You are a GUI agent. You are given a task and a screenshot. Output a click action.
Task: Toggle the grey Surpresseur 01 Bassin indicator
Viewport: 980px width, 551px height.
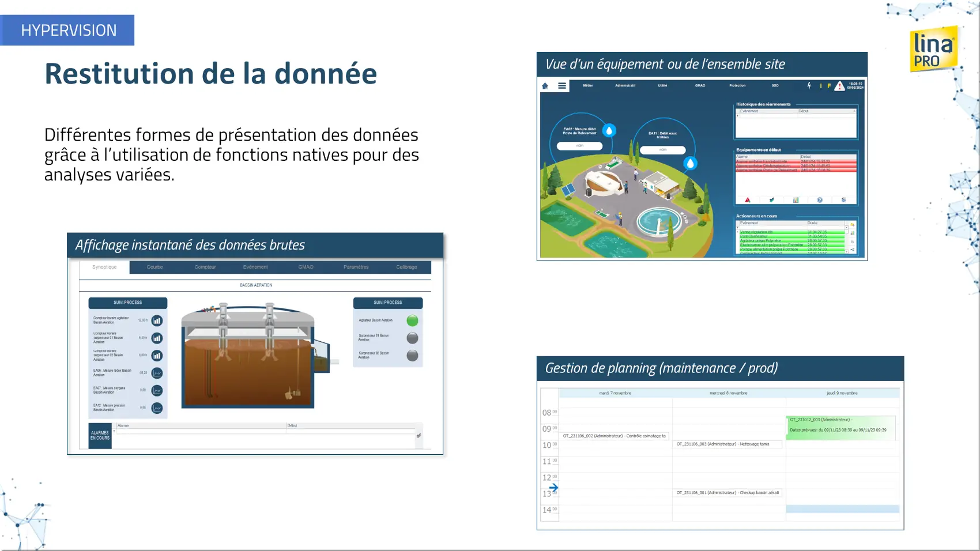pos(412,338)
